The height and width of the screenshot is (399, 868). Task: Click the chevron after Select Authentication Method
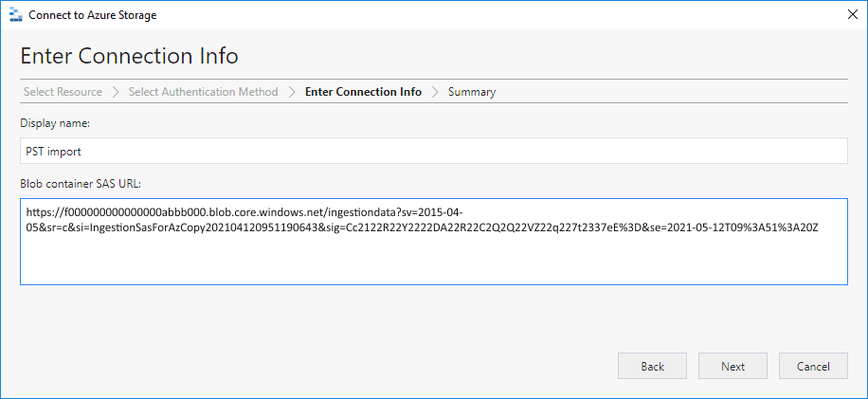pos(292,92)
